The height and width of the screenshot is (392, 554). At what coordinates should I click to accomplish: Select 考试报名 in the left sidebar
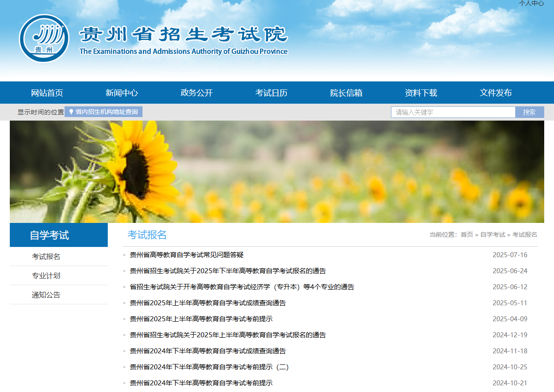46,257
